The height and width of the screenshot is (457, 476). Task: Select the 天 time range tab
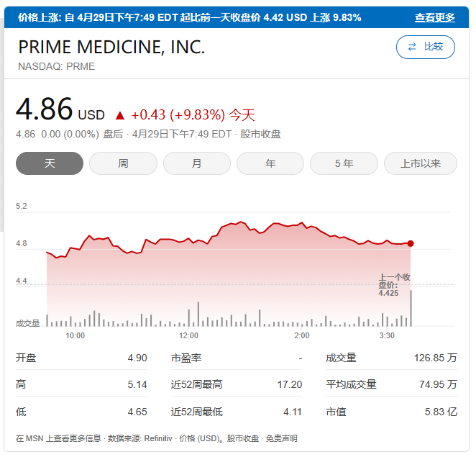pos(50,163)
